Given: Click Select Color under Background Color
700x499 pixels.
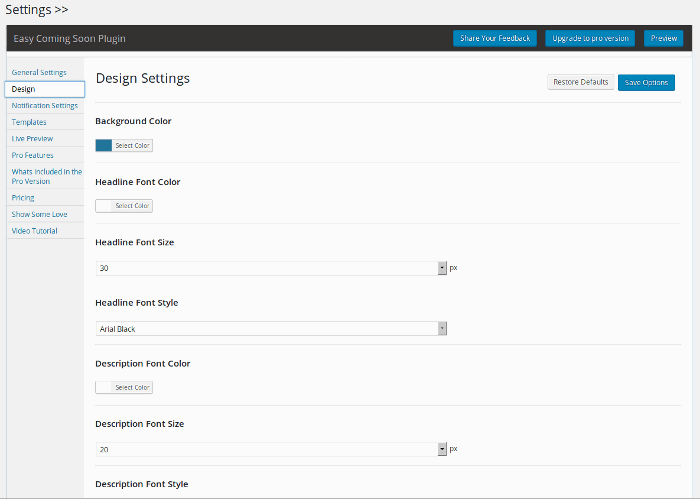Looking at the screenshot, I should point(132,146).
